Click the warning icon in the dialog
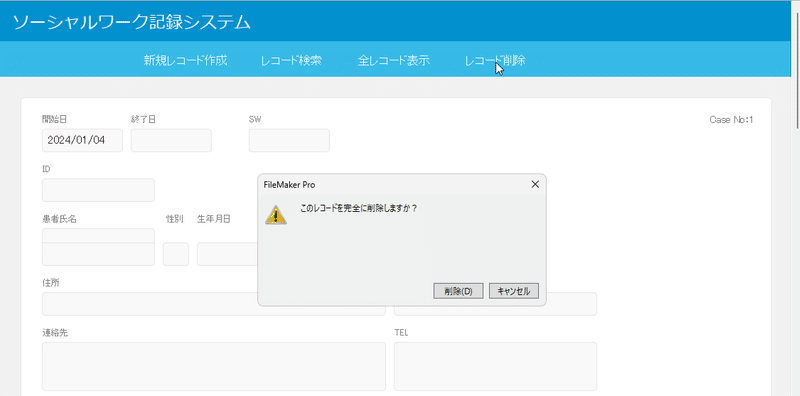 [276, 215]
